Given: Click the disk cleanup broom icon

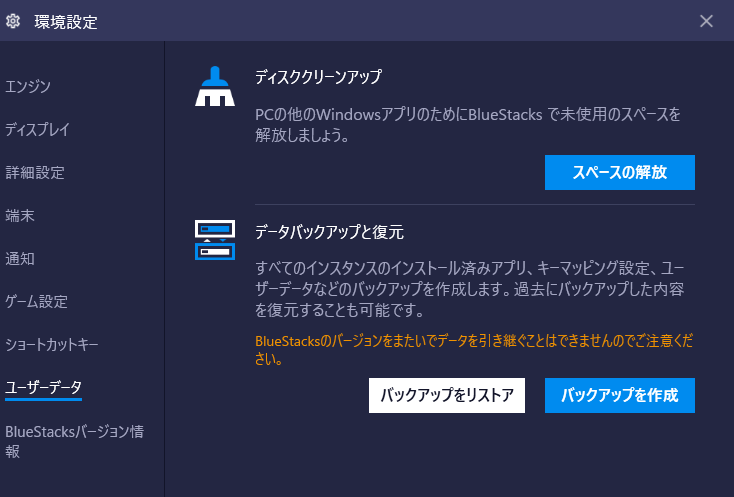Looking at the screenshot, I should point(215,86).
